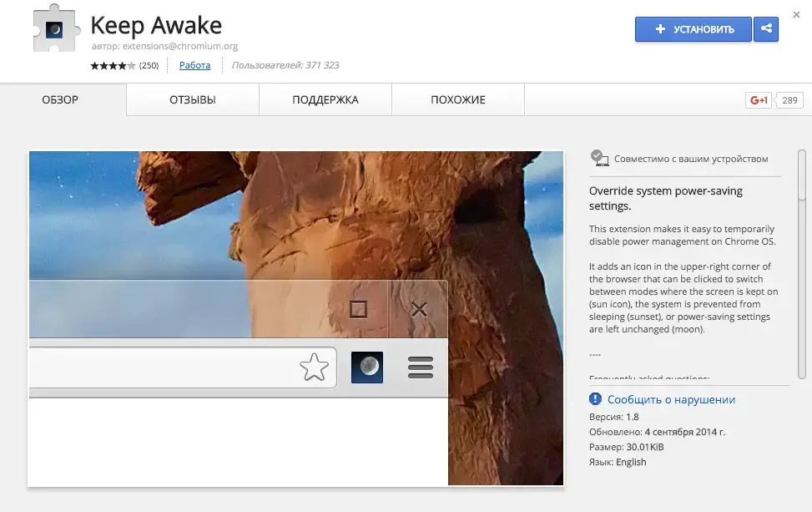Open the Поддержка tab

[325, 100]
